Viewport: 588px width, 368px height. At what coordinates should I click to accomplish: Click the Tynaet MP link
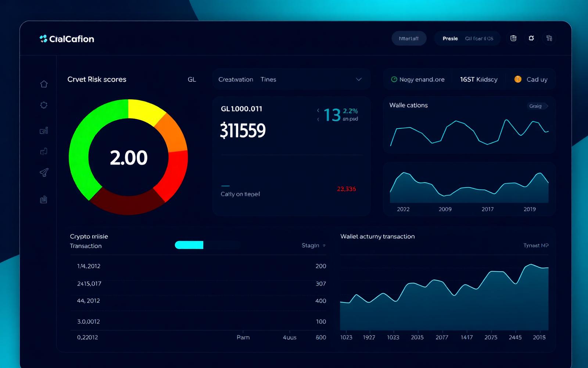536,245
